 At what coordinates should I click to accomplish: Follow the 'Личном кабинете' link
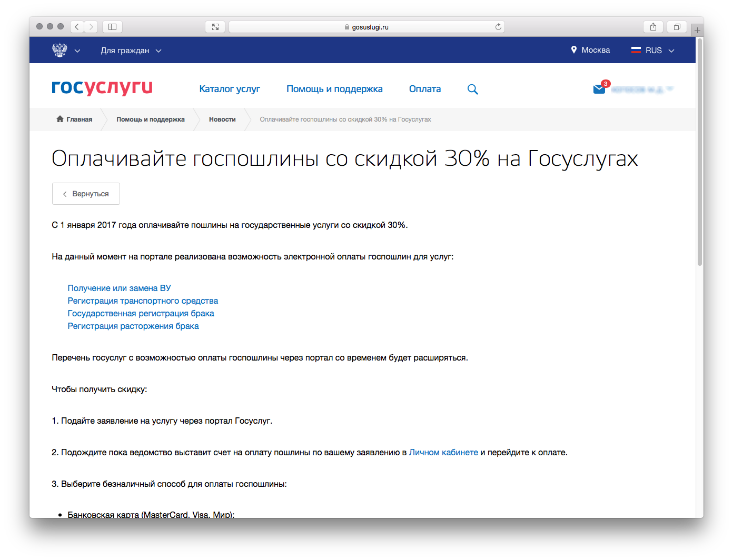(x=443, y=452)
